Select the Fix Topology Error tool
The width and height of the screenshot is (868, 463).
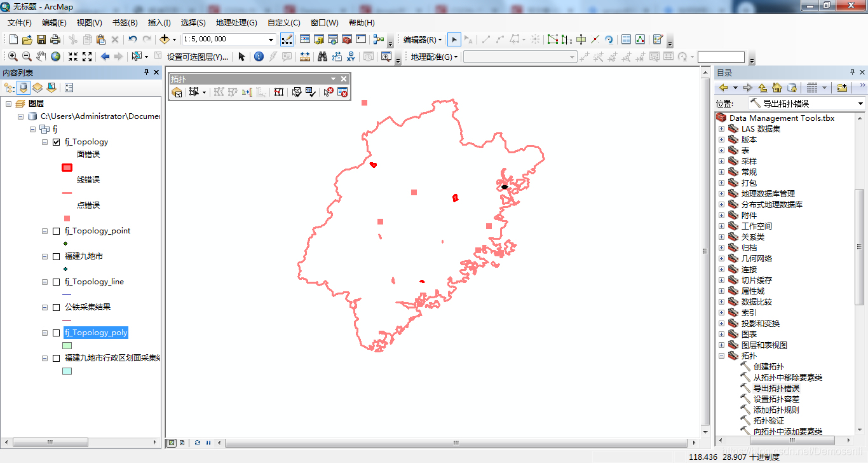(328, 92)
